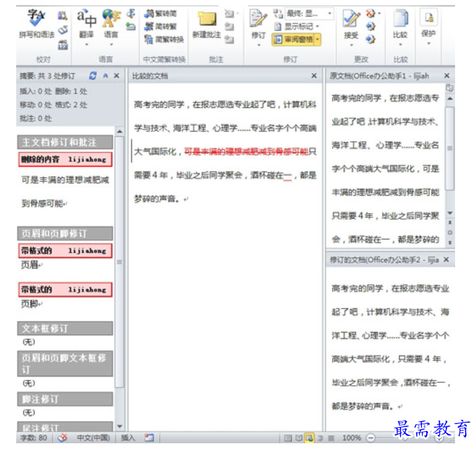The width and height of the screenshot is (476, 450).
Task: Click 100% zoom level in status bar
Action: [352, 438]
